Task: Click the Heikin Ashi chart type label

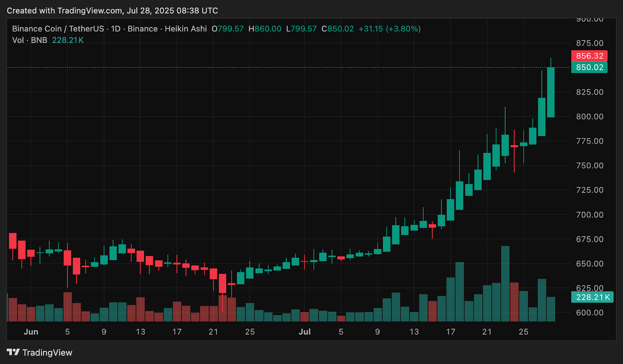Action: pos(186,29)
